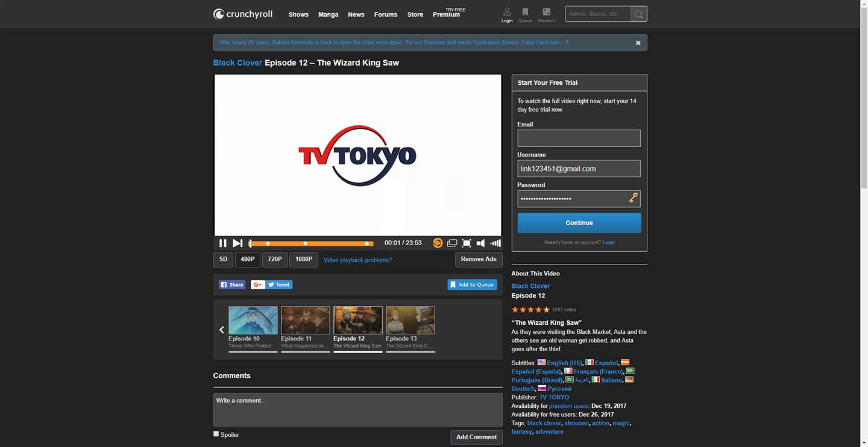868x447 pixels.
Task: Select the Russian flag subtitle icon
Action: click(x=542, y=389)
